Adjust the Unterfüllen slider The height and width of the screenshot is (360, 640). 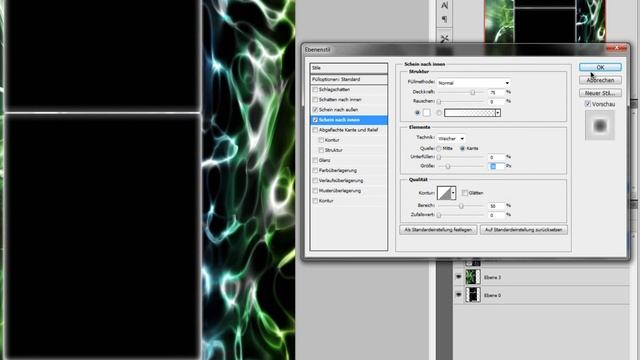(439, 157)
